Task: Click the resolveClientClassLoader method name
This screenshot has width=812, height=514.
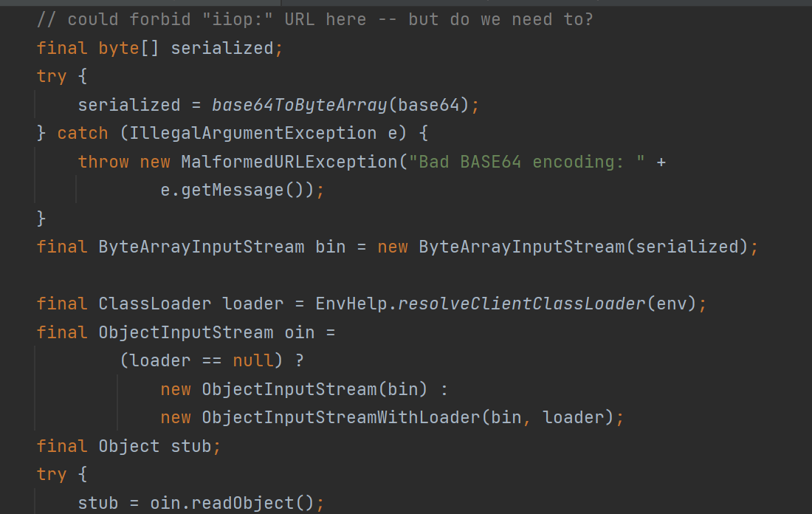Action: point(521,304)
